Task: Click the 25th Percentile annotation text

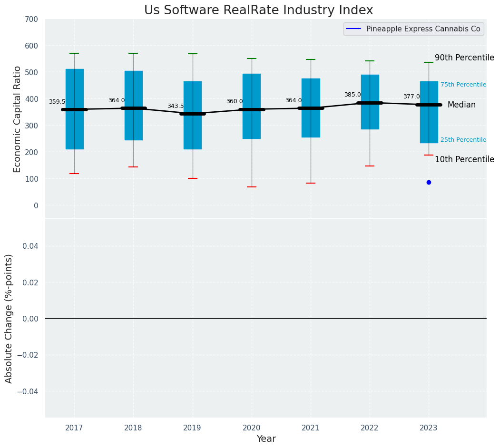Action: click(x=463, y=140)
